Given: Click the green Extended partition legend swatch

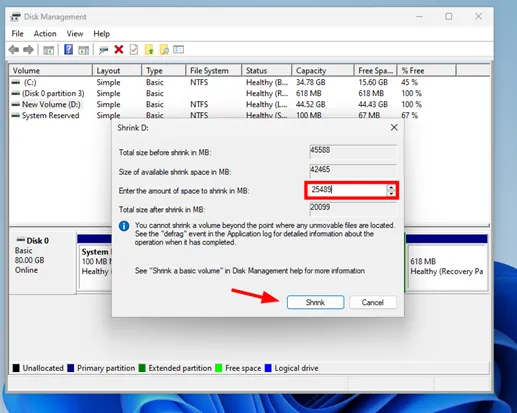Looking at the screenshot, I should [142, 368].
